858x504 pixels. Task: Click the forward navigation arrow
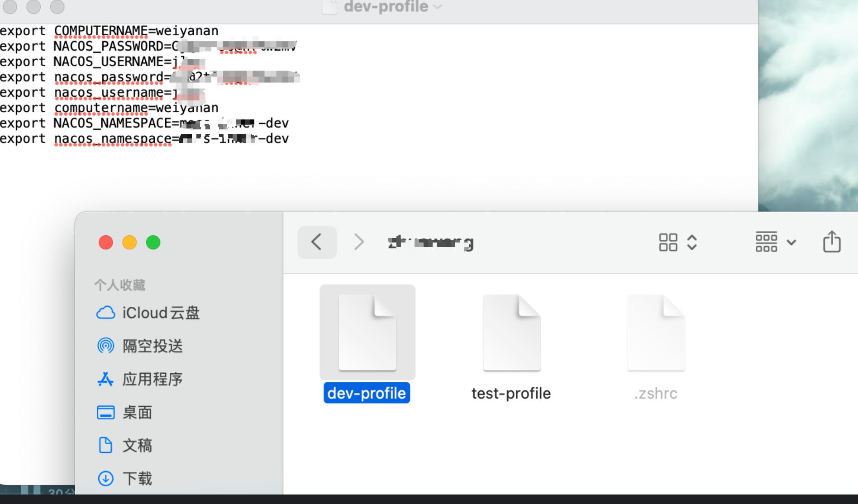(358, 242)
